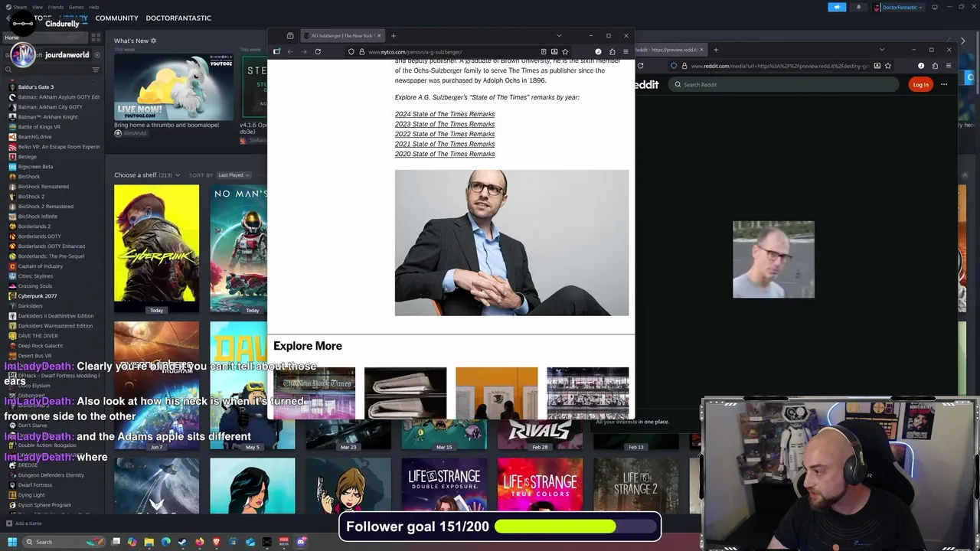Open the Last Played sort dropdown
The image size is (980, 551).
234,175
